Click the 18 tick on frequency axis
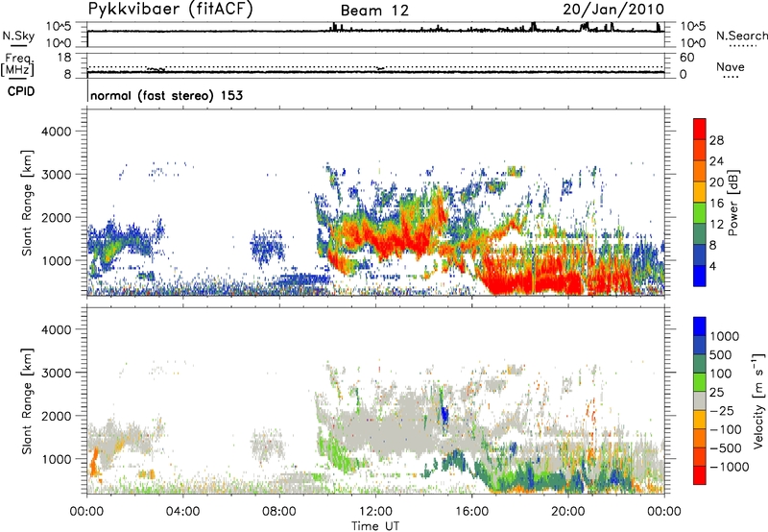The image size is (768, 532). pyautogui.click(x=64, y=58)
